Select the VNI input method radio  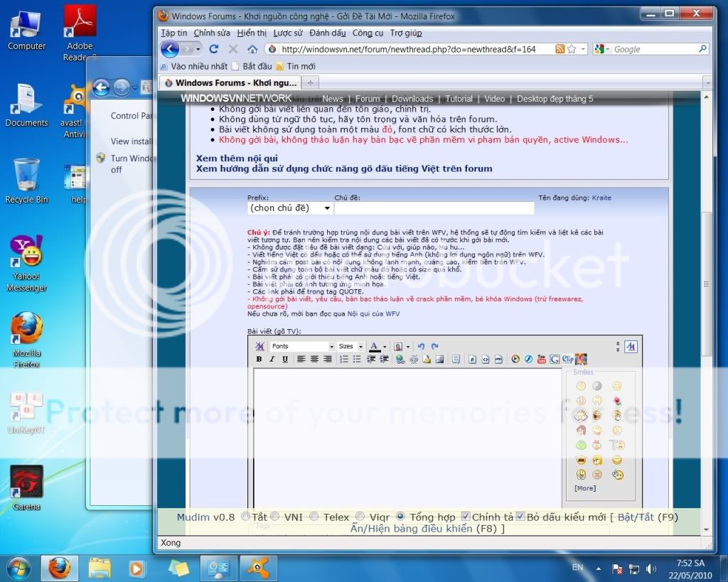tap(274, 517)
